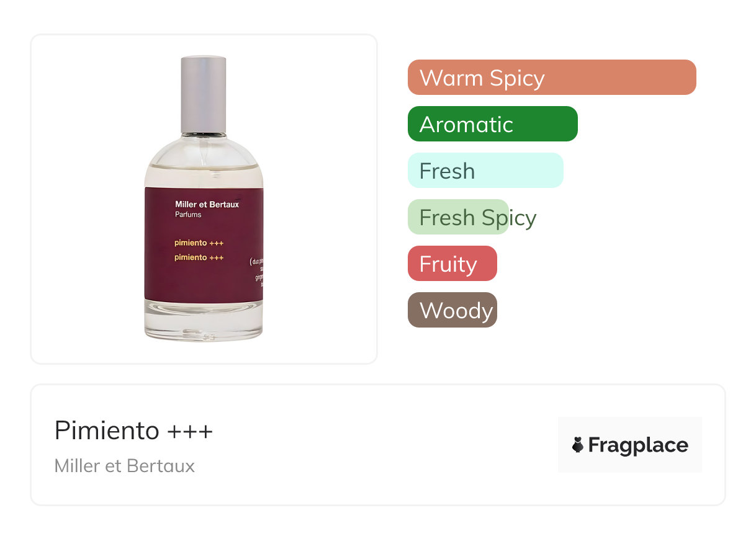Viewport: 756px width, 536px height.
Task: Click the blank space in the title card
Action: [385, 445]
